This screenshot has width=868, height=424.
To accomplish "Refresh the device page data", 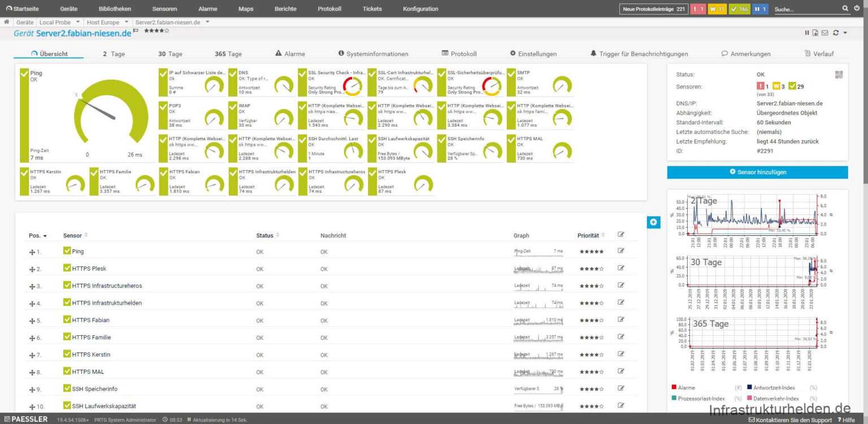I will click(x=835, y=33).
